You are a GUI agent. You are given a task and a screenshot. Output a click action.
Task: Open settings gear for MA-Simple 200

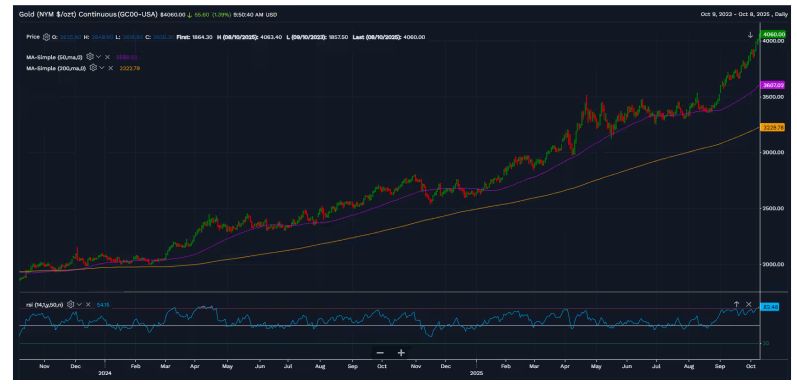[x=93, y=67]
